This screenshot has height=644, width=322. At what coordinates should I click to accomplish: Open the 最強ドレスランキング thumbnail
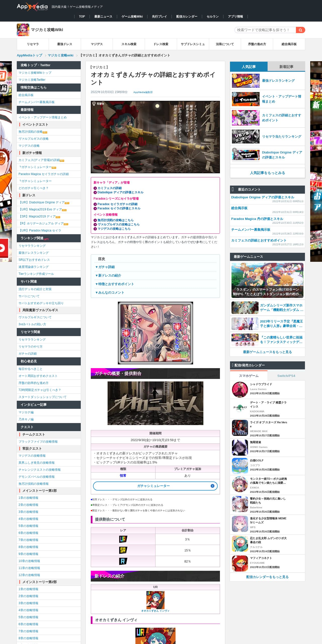(x=246, y=81)
